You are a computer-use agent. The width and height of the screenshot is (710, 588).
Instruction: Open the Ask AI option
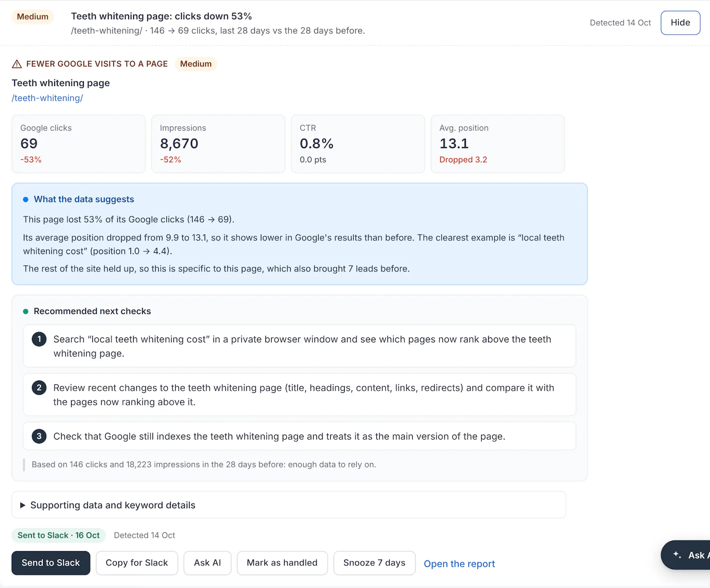[207, 563]
